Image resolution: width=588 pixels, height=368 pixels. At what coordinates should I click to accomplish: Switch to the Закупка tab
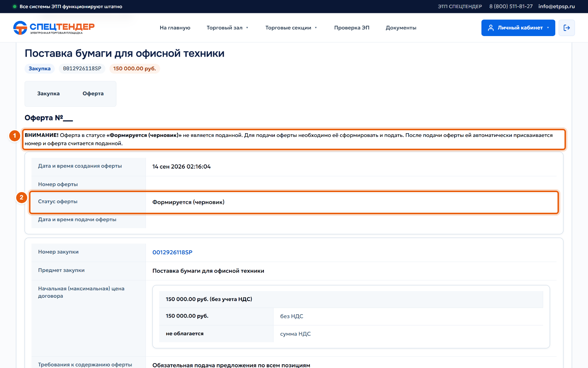pyautogui.click(x=49, y=93)
